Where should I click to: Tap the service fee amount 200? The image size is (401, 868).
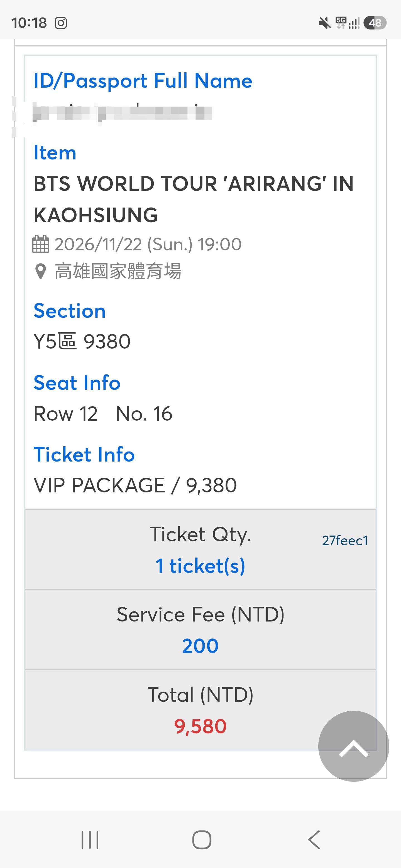[x=200, y=646]
